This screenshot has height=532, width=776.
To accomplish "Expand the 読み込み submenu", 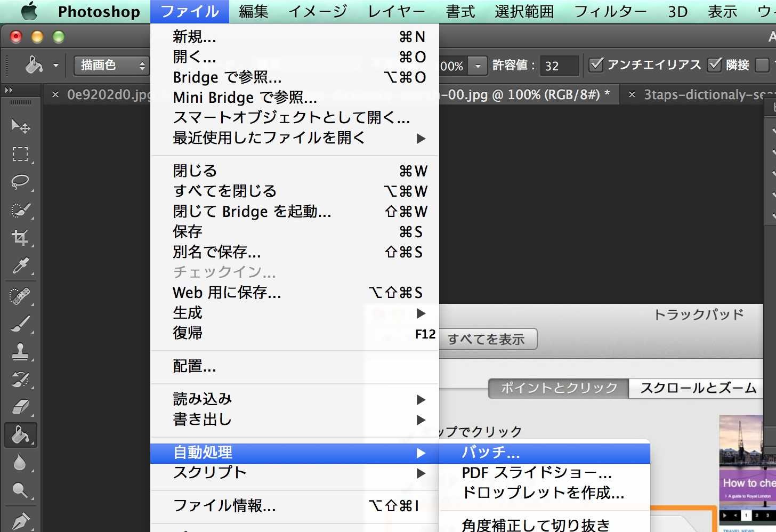I will coord(295,399).
